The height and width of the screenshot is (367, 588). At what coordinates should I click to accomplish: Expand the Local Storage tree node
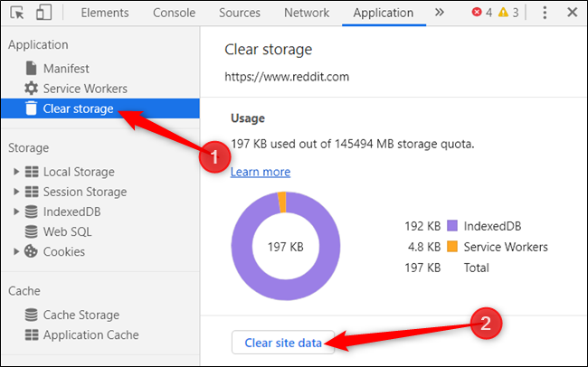pyautogui.click(x=16, y=172)
